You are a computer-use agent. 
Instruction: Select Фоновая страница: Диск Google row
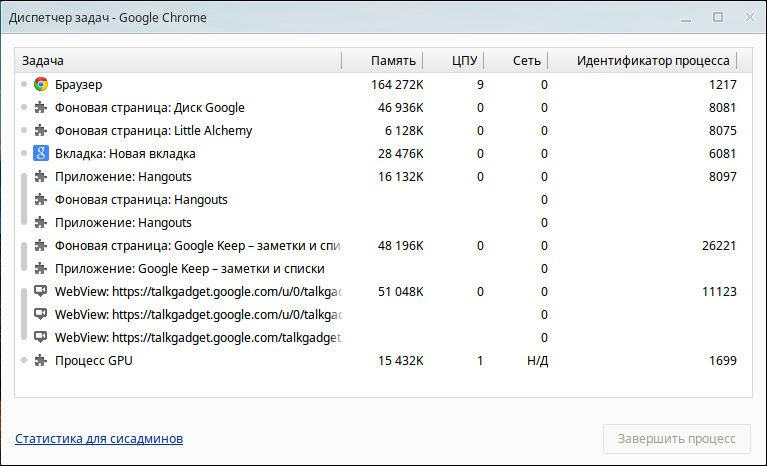pos(384,108)
